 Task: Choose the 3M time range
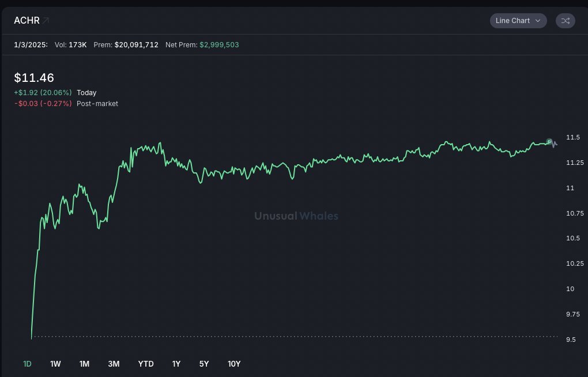[114, 364]
